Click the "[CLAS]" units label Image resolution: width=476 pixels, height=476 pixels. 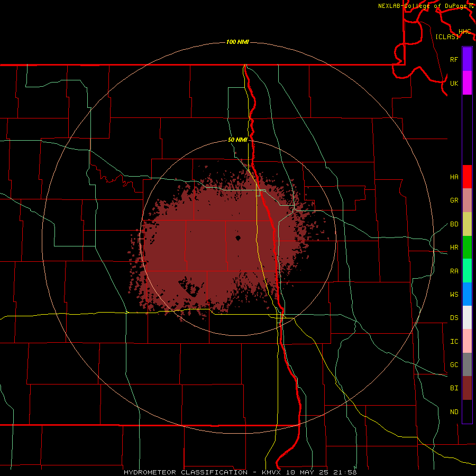tap(447, 36)
